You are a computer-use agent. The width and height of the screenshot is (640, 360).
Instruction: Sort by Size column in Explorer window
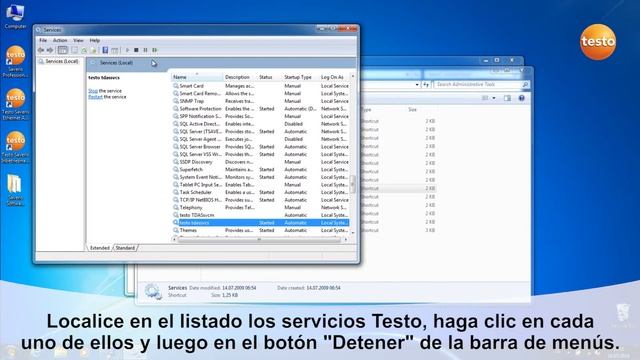coord(413,110)
